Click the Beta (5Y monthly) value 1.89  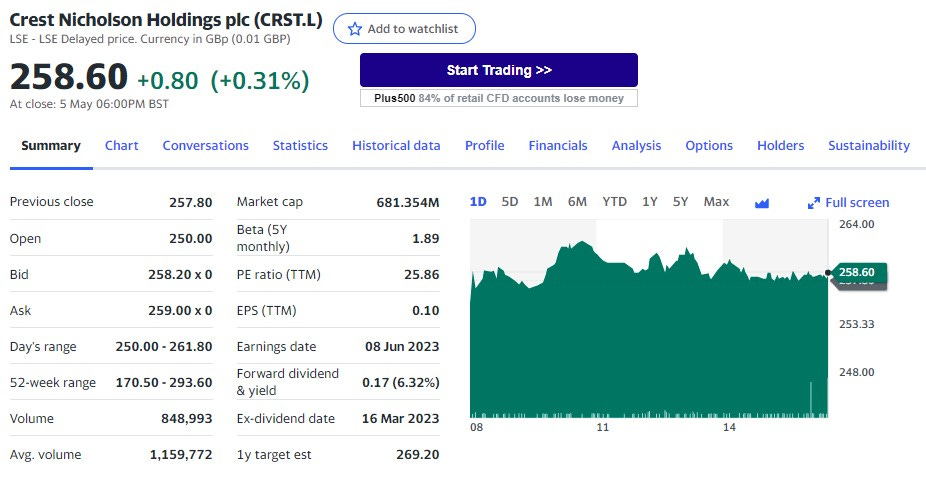tap(426, 239)
